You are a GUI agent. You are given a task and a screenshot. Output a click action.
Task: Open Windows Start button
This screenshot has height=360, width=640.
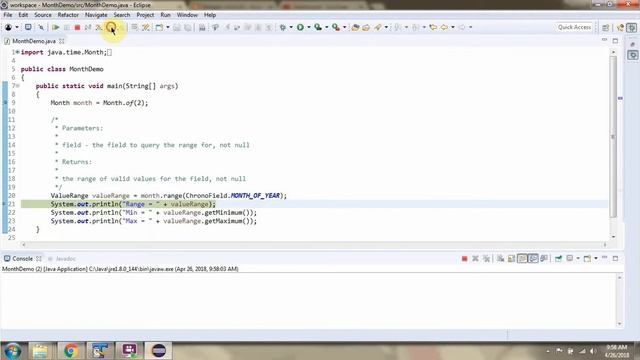coord(13,351)
